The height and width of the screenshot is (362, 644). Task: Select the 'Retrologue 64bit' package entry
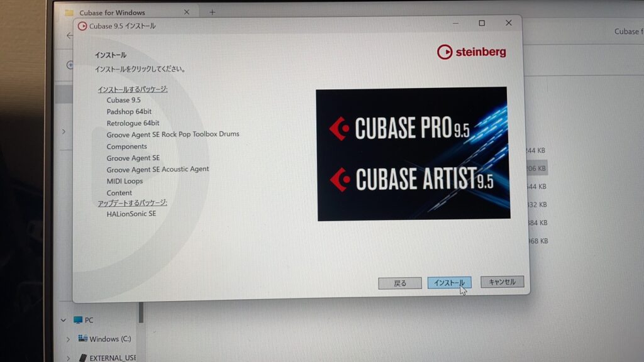tap(133, 123)
